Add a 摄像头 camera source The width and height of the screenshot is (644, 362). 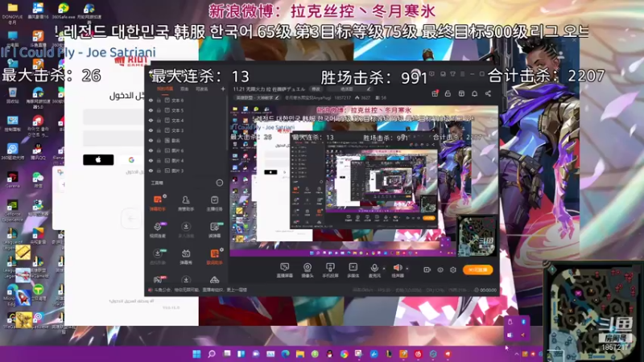pyautogui.click(x=308, y=270)
